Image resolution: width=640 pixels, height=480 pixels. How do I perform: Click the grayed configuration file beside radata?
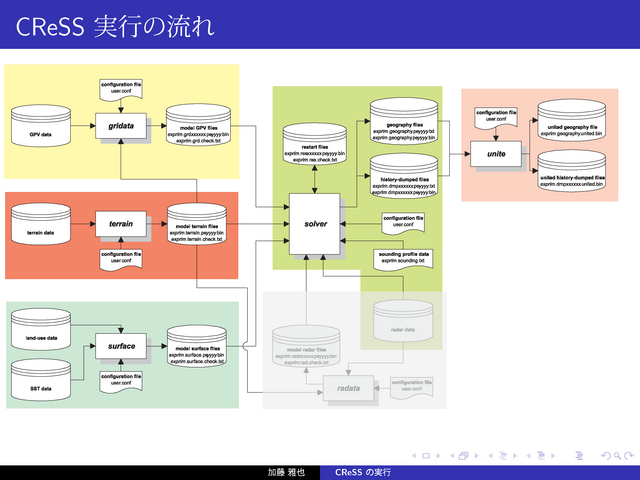point(411,387)
